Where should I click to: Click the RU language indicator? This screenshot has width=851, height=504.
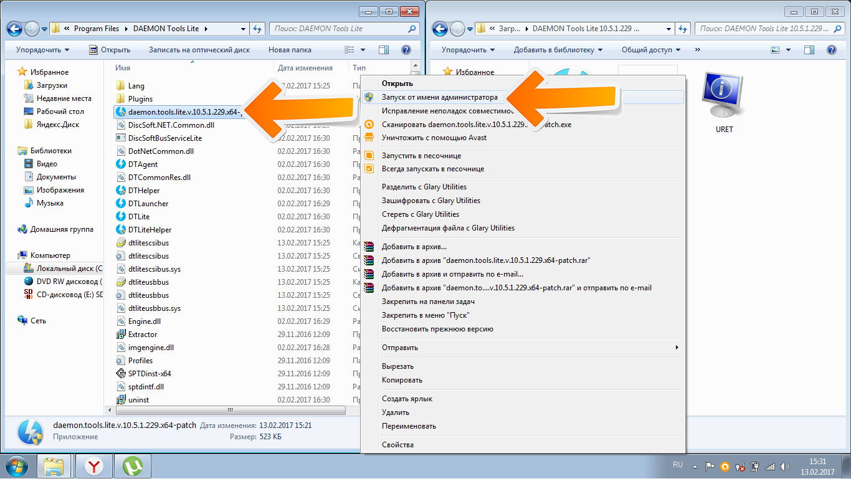click(678, 465)
